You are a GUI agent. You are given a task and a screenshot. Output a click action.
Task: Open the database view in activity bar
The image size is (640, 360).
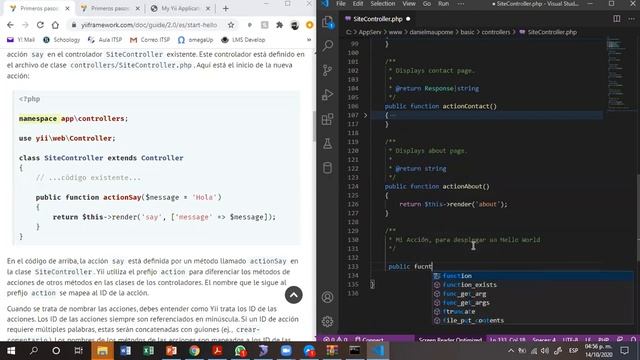click(x=327, y=168)
